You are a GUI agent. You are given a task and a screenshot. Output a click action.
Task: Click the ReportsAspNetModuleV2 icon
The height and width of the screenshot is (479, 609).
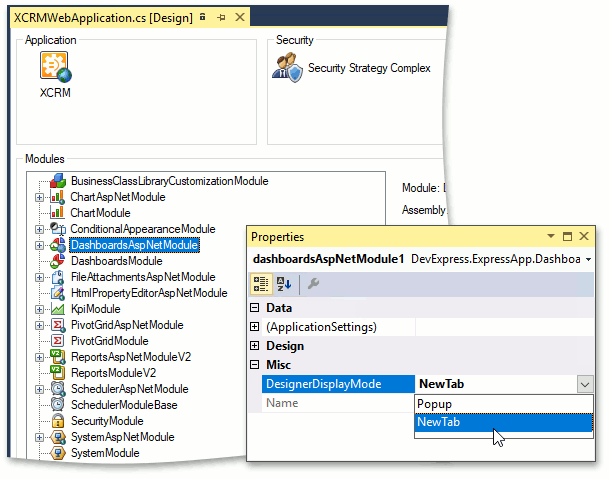(58, 357)
